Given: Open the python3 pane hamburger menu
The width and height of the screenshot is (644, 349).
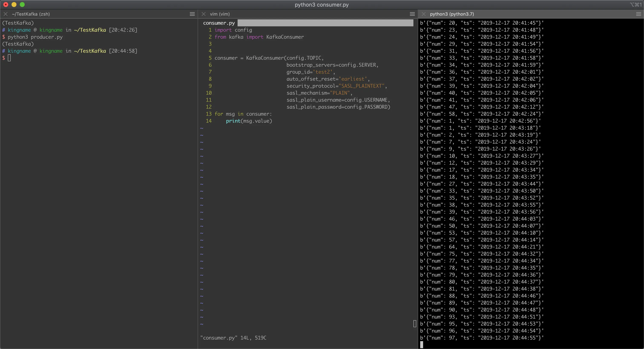Looking at the screenshot, I should 638,14.
